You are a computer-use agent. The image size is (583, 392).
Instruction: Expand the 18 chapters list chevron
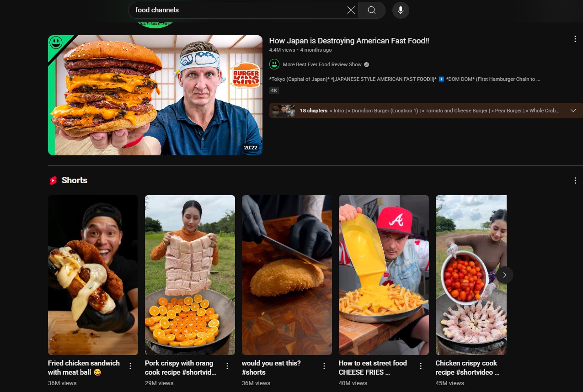(573, 111)
